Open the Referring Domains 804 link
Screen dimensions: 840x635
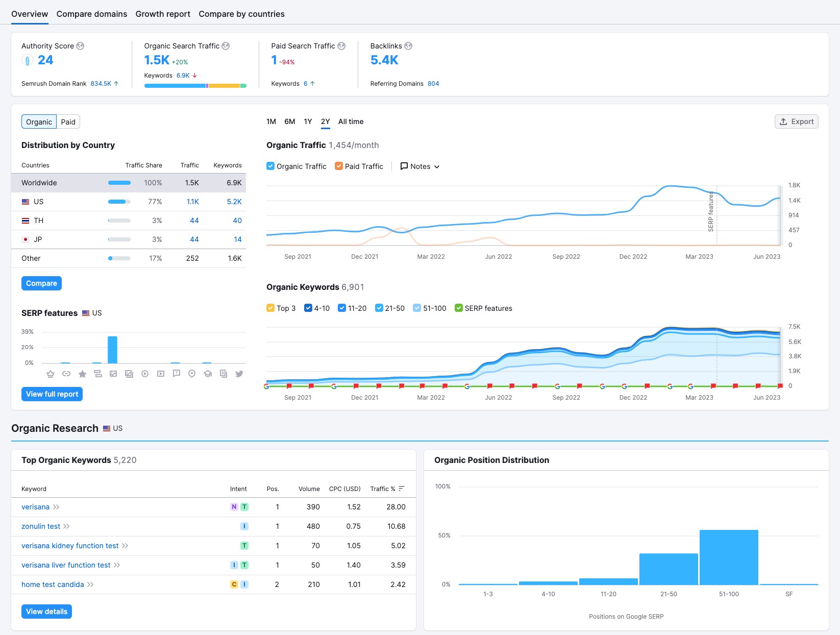[x=433, y=84]
